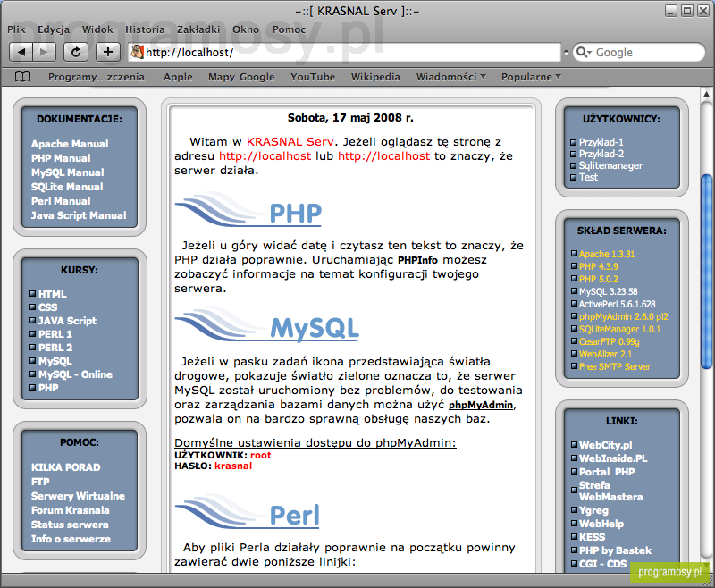Image resolution: width=715 pixels, height=588 pixels.
Task: Open the bookmarks book icon
Action: click(23, 77)
